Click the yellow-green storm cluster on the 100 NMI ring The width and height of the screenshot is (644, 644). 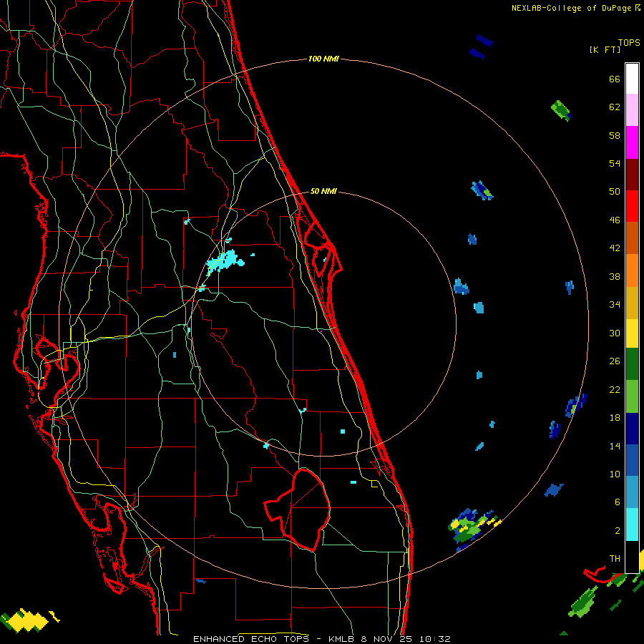[x=474, y=528]
